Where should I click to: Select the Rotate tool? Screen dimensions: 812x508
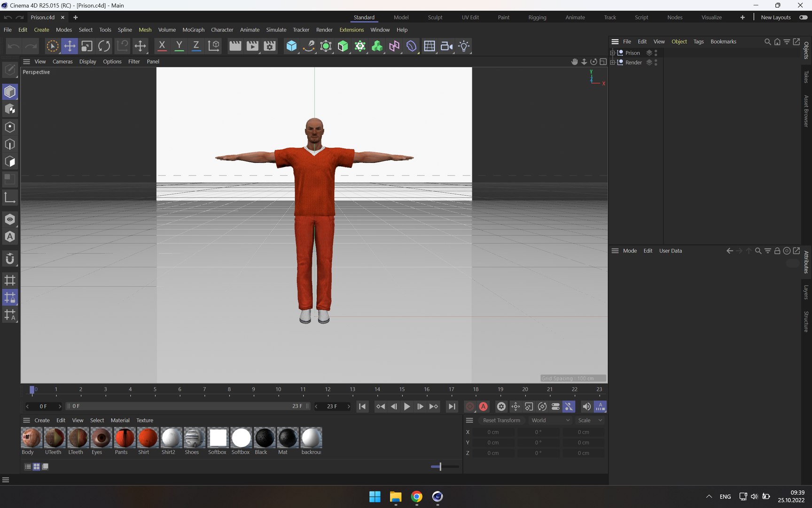(x=104, y=46)
